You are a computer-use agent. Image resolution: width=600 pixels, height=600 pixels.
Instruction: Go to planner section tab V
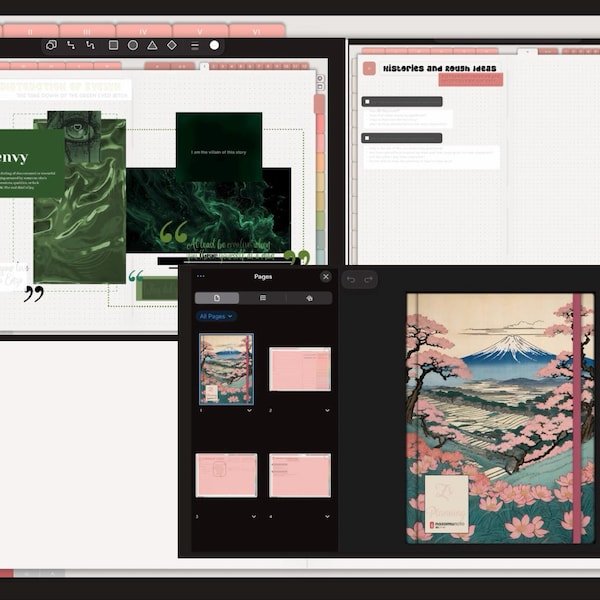(200, 31)
